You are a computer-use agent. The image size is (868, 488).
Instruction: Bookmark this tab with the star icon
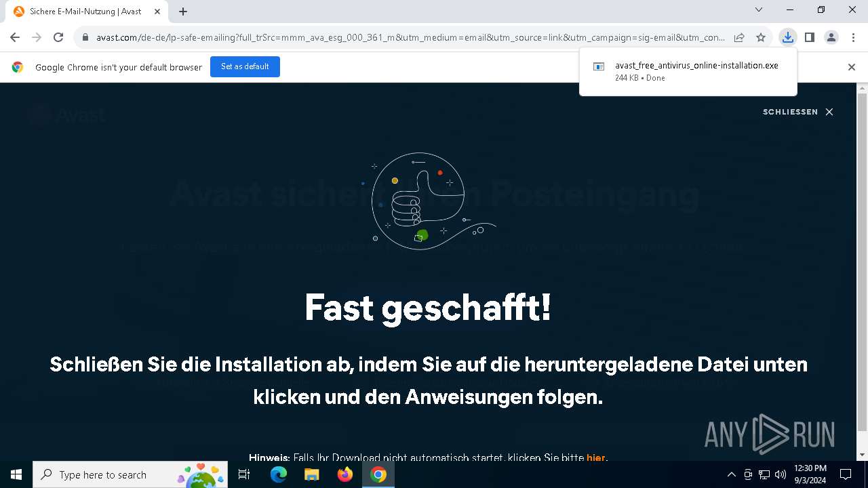pyautogui.click(x=761, y=38)
